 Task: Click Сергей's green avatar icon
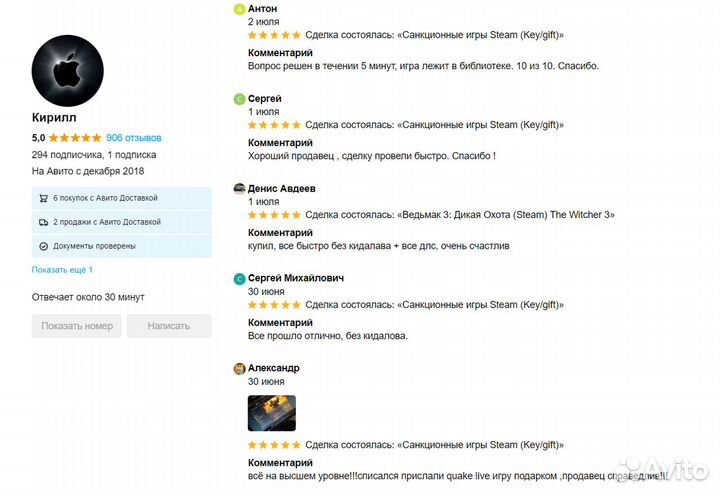[239, 99]
